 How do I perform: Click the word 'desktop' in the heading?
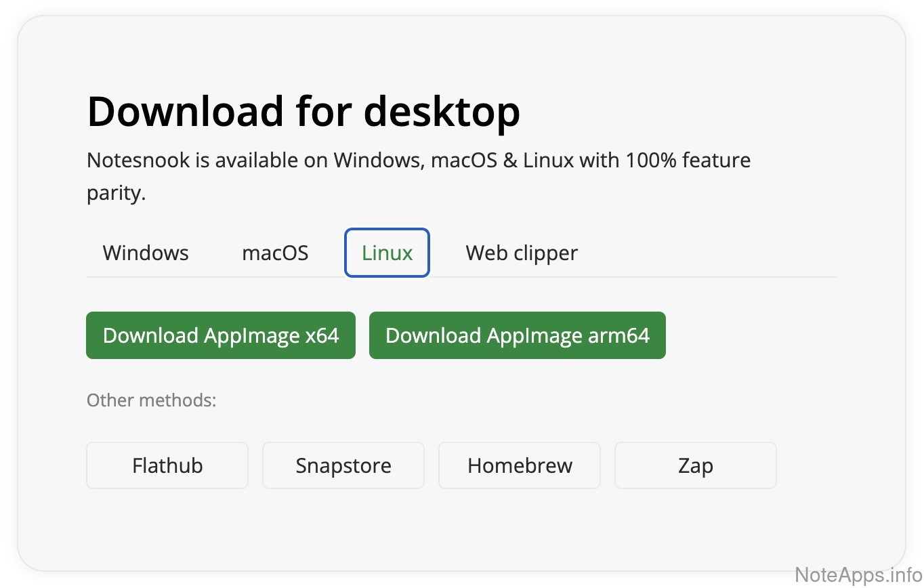click(x=442, y=111)
